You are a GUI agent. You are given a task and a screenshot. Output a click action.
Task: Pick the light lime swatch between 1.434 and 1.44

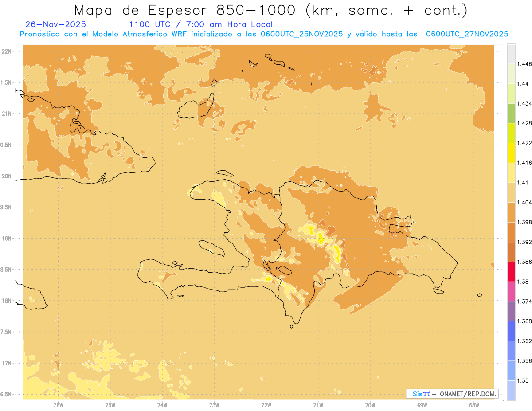click(511, 94)
